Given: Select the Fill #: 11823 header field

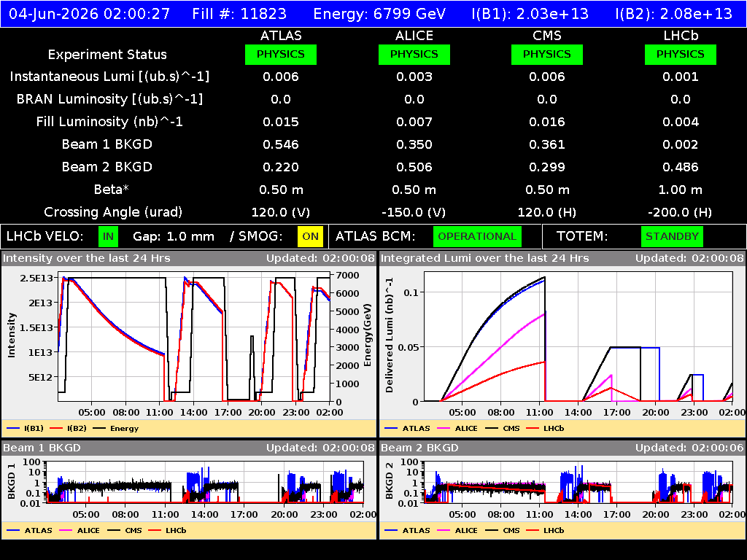Looking at the screenshot, I should (239, 13).
